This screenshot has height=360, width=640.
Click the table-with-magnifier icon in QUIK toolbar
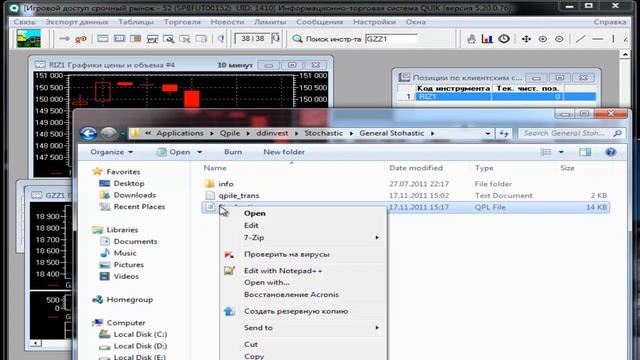169,39
